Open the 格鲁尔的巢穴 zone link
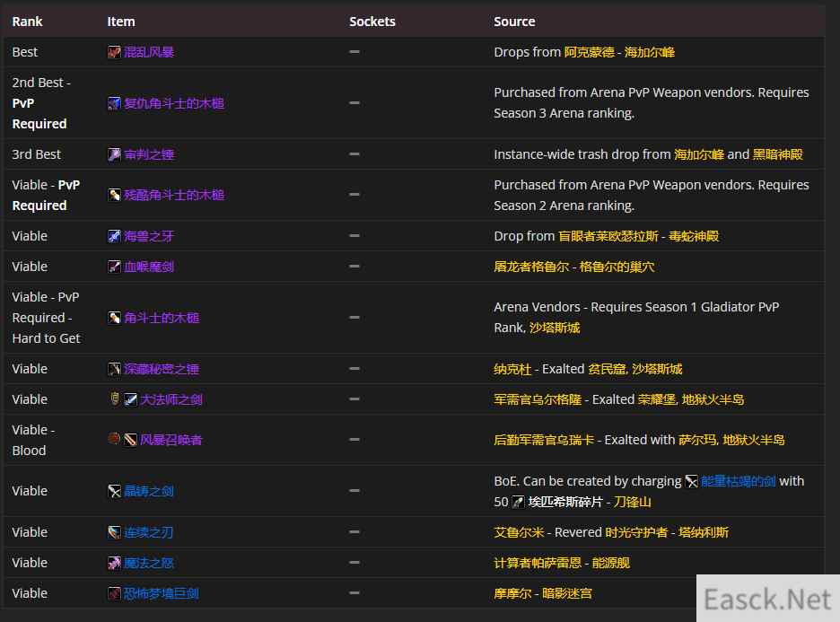 617,267
